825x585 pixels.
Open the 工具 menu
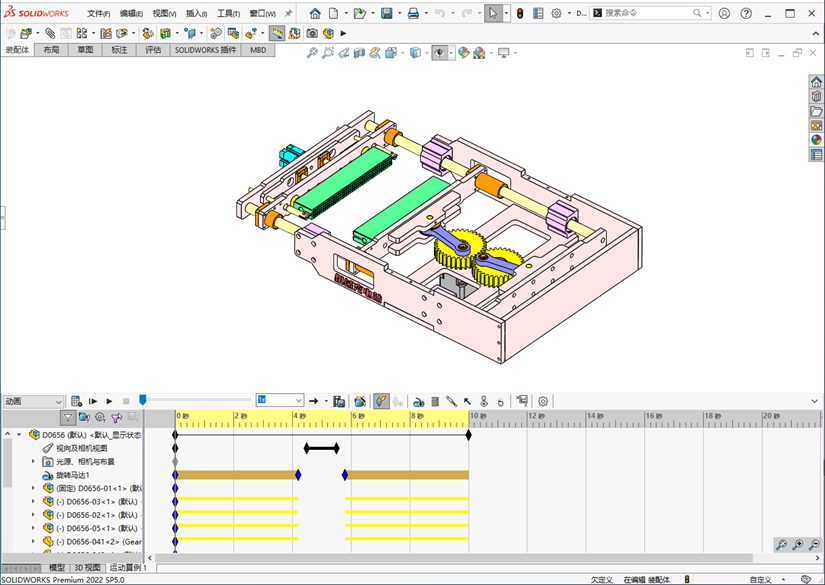tap(228, 14)
